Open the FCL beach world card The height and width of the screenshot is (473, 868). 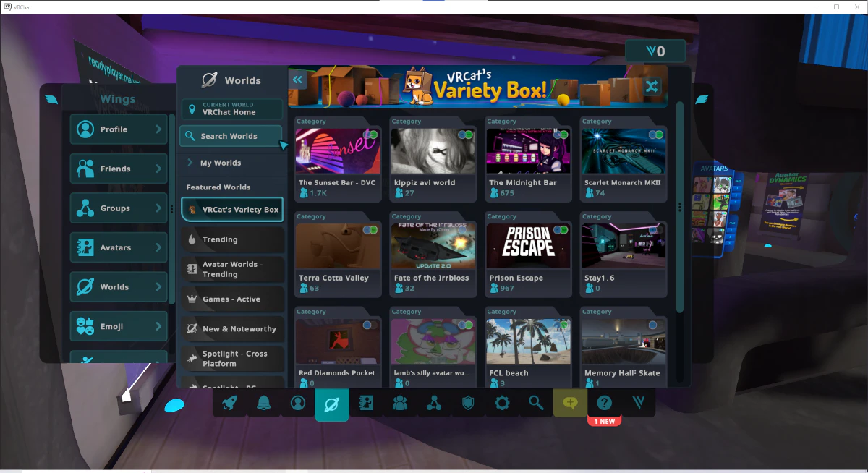click(x=528, y=347)
